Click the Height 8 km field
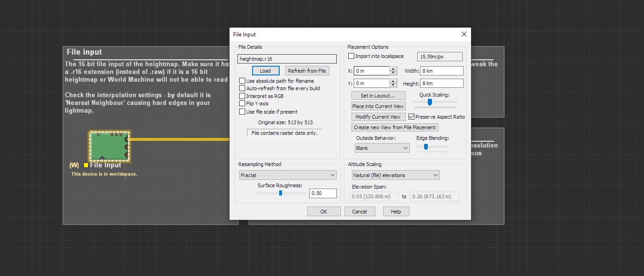Viewport: 644px width, 276px height. 442,83
